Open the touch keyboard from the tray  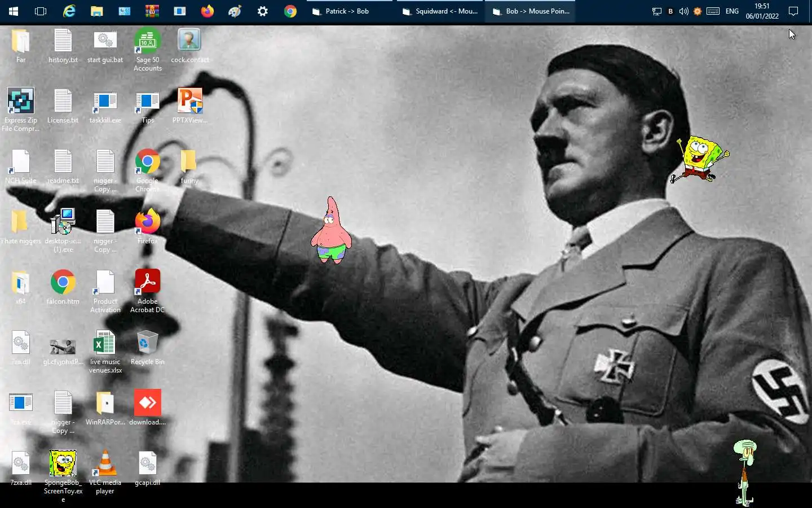coord(713,11)
